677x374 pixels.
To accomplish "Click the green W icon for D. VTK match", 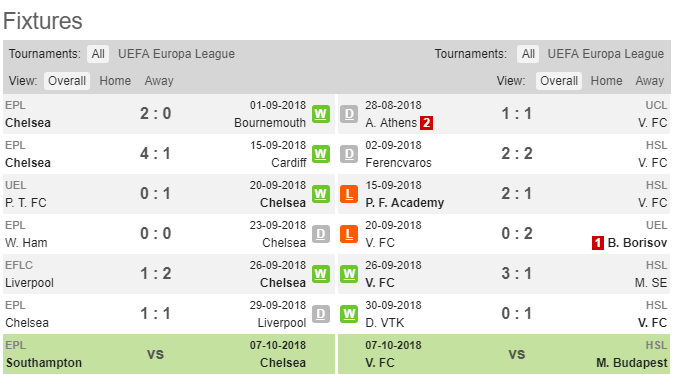I will pos(349,314).
